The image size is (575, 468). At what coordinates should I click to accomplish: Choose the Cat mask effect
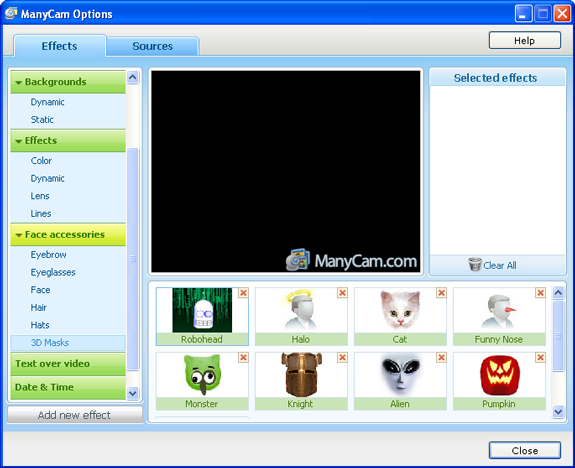tap(400, 316)
